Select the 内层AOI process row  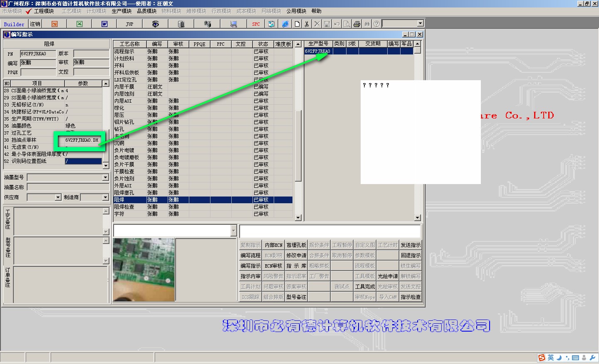[203, 101]
